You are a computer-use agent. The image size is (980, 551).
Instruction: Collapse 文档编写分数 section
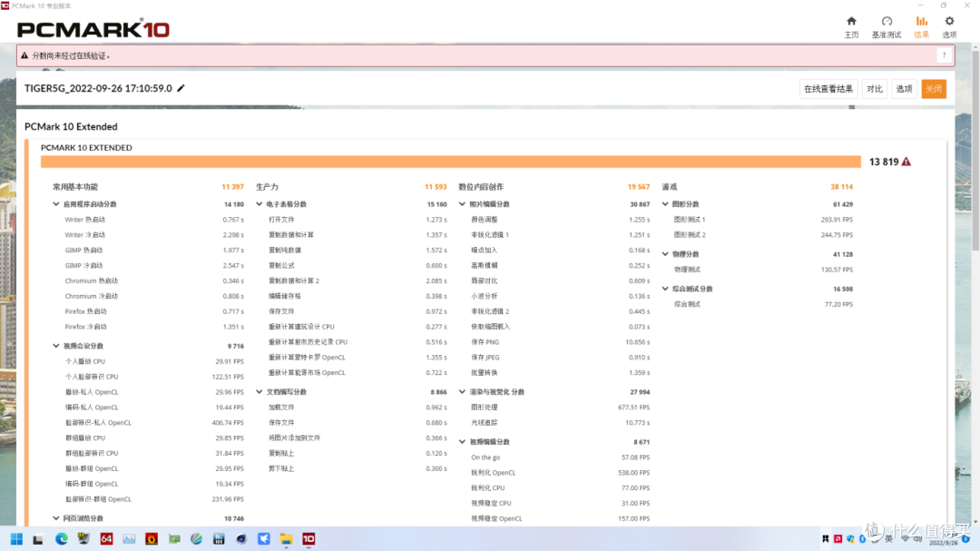coord(260,392)
